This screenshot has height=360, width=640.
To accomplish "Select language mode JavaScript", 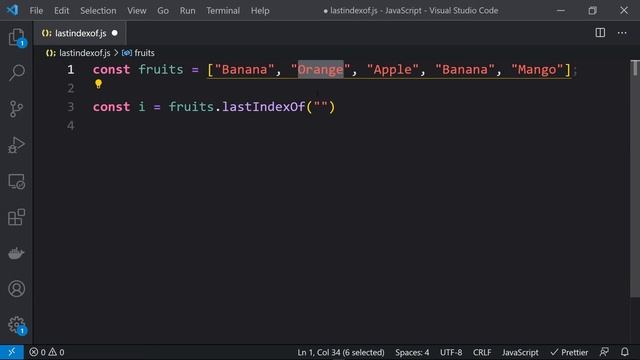I will 520,352.
